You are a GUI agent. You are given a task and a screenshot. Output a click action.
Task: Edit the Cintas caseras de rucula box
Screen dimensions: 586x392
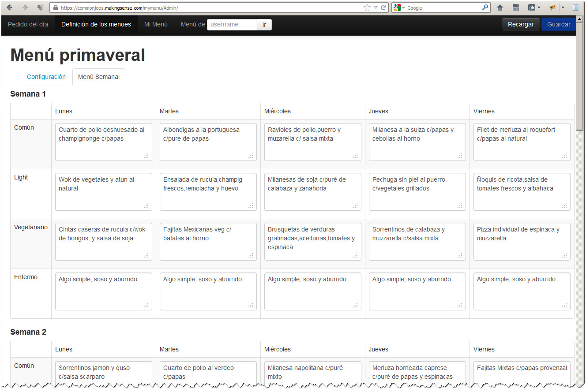click(x=103, y=242)
